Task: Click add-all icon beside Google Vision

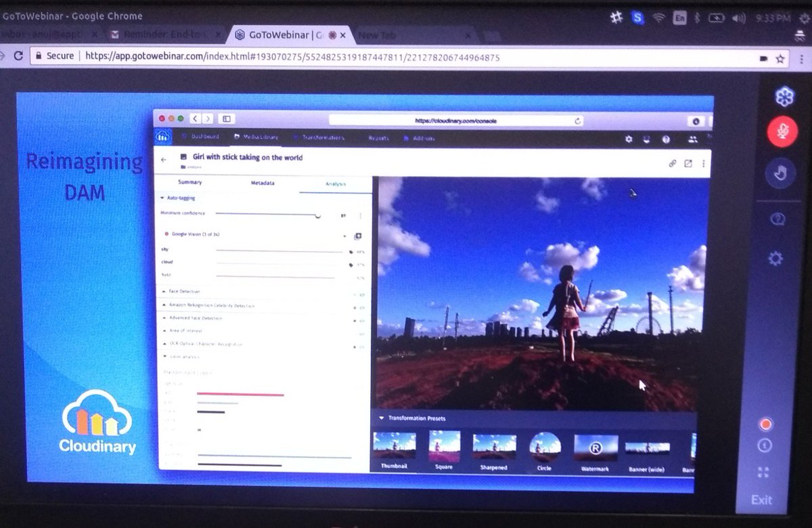Action: coord(358,236)
